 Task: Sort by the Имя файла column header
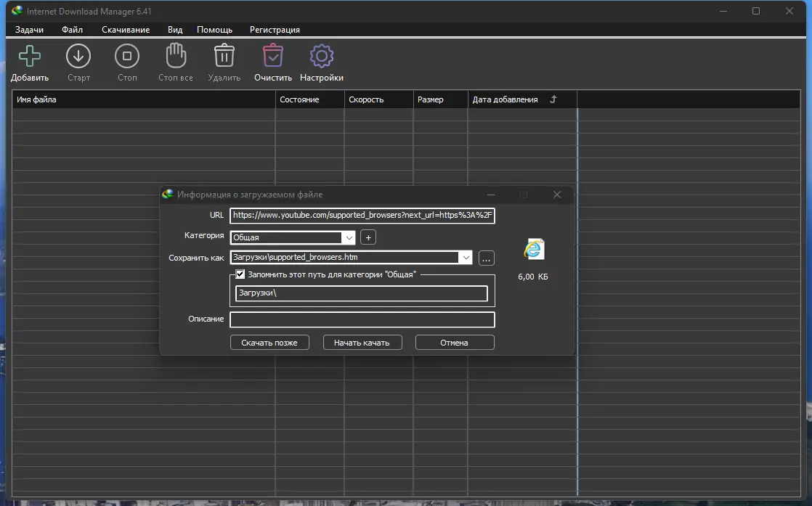point(144,99)
